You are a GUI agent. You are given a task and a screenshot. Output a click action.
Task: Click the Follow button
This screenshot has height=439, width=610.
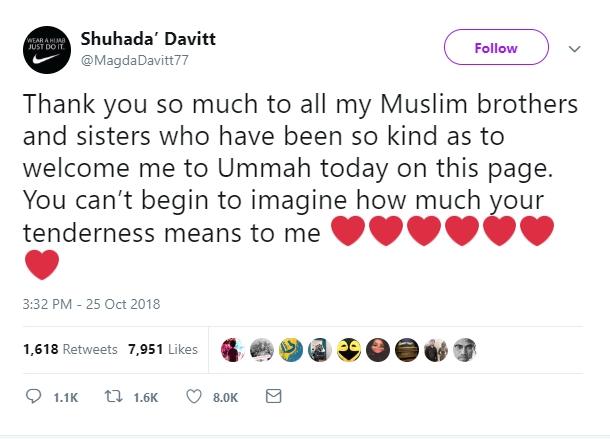click(496, 48)
